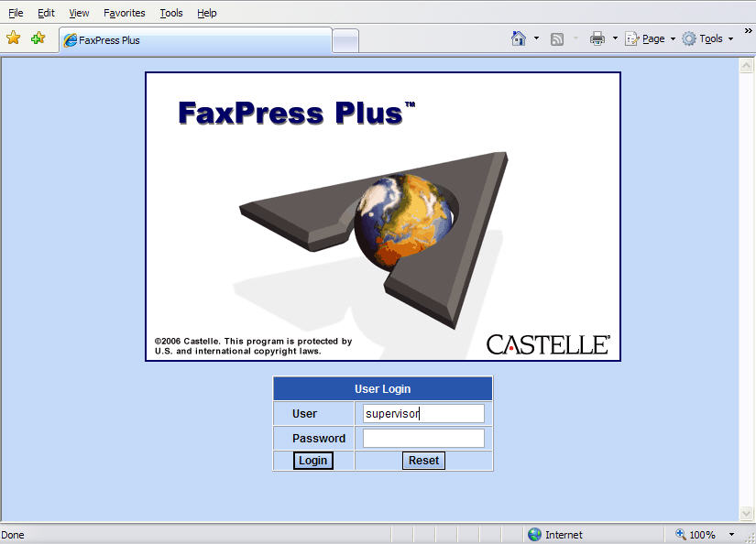Screen dimensions: 756x544
Task: Click the Tools gear icon
Action: [x=689, y=38]
